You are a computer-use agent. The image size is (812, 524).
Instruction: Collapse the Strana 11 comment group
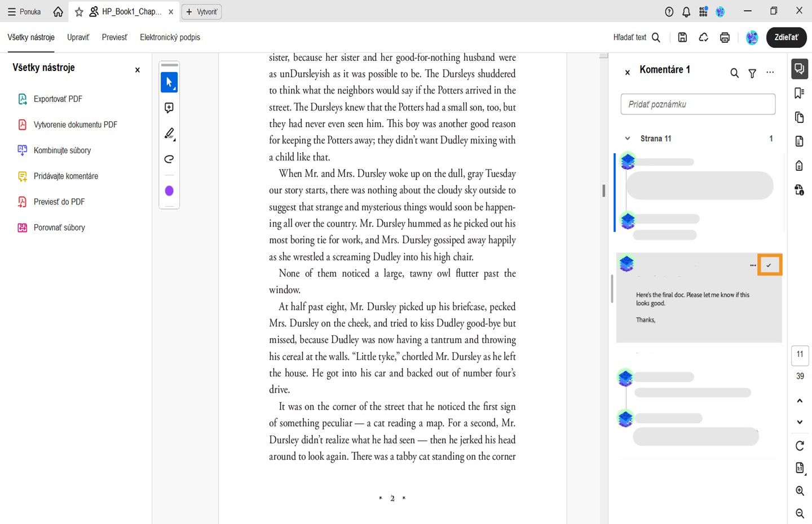[x=628, y=139]
